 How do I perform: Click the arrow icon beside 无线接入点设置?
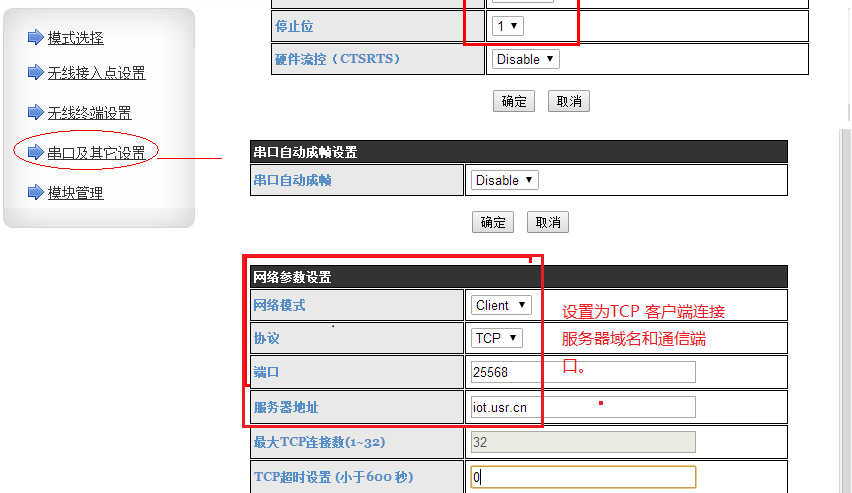36,73
